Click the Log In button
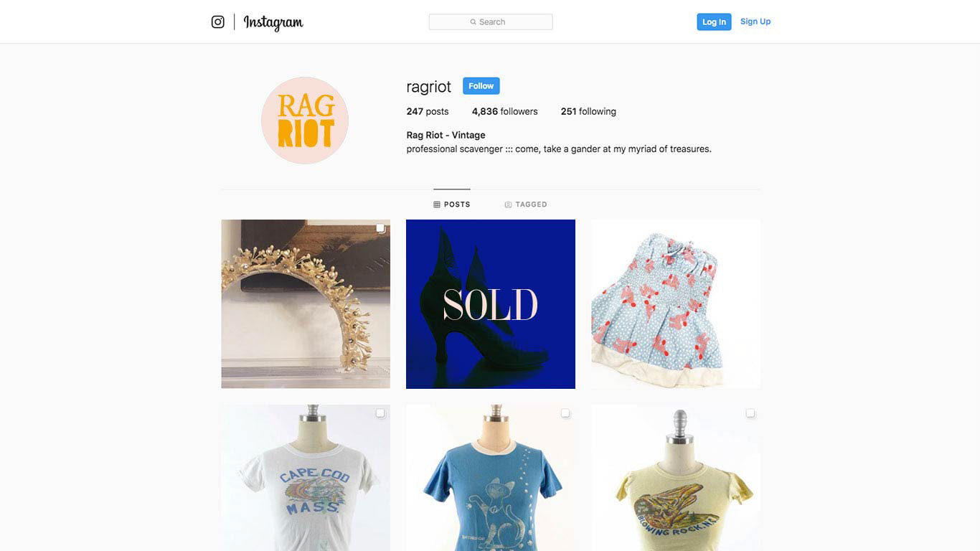Image resolution: width=980 pixels, height=551 pixels. 714,22
